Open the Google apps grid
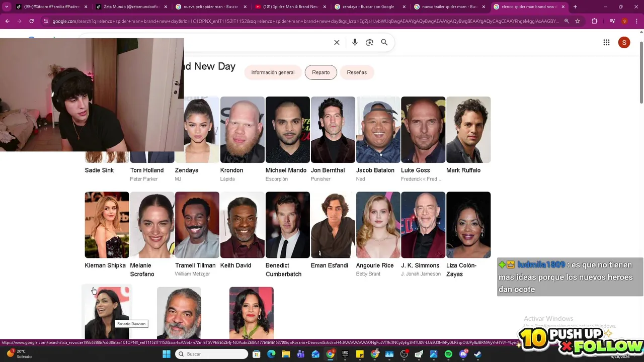Image resolution: width=644 pixels, height=362 pixels. pyautogui.click(x=606, y=42)
